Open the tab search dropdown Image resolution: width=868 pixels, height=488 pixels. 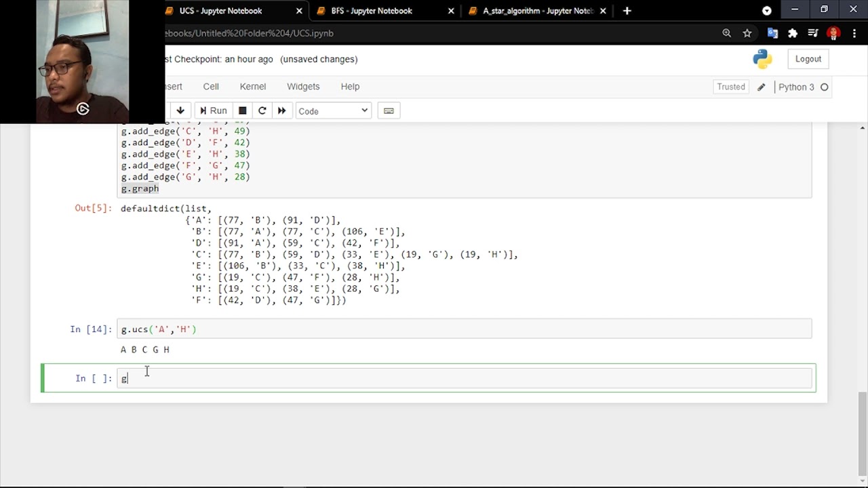(x=766, y=11)
